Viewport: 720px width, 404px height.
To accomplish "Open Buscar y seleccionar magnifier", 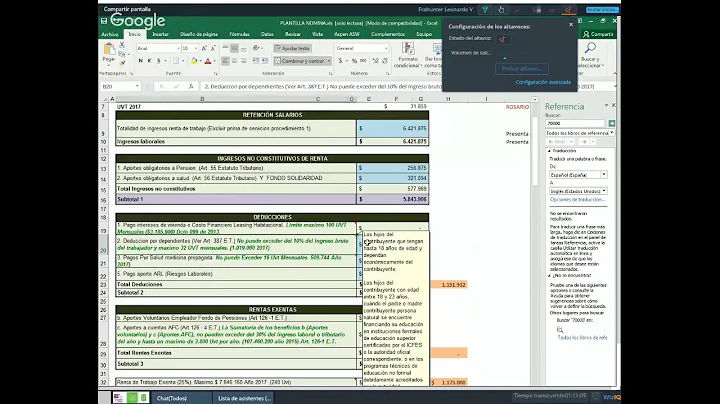I will 590,48.
